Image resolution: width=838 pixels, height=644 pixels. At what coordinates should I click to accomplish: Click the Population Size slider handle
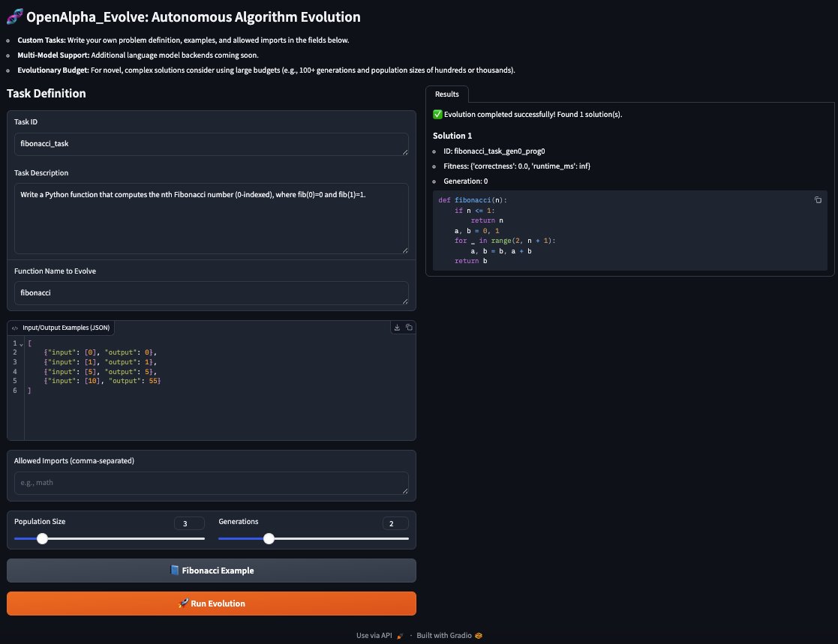(43, 538)
